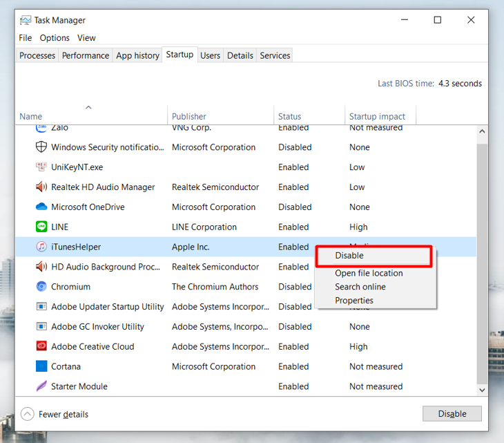Sort by Name column header
This screenshot has height=443, width=504.
pyautogui.click(x=30, y=117)
